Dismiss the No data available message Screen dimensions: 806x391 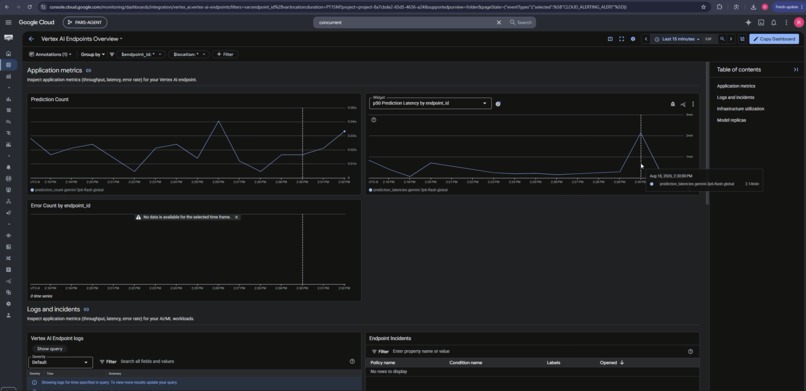(x=236, y=217)
